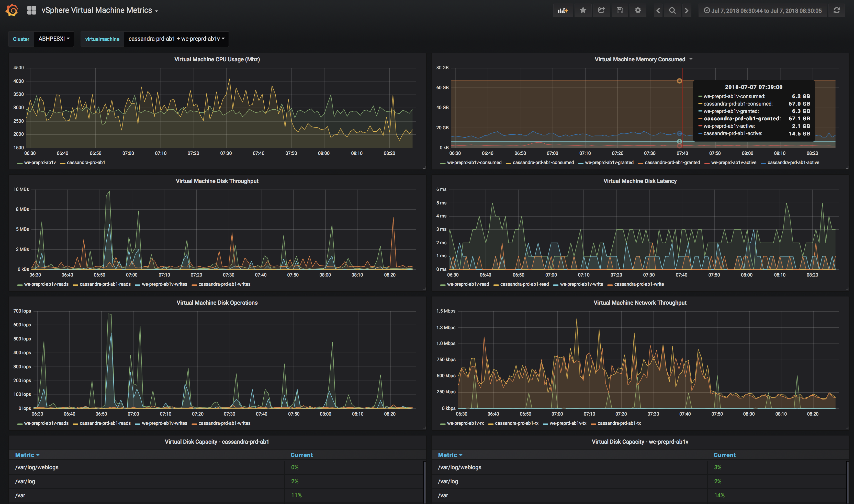The height and width of the screenshot is (504, 854).
Task: Zoom out time range with the magnifier icon
Action: pos(672,10)
